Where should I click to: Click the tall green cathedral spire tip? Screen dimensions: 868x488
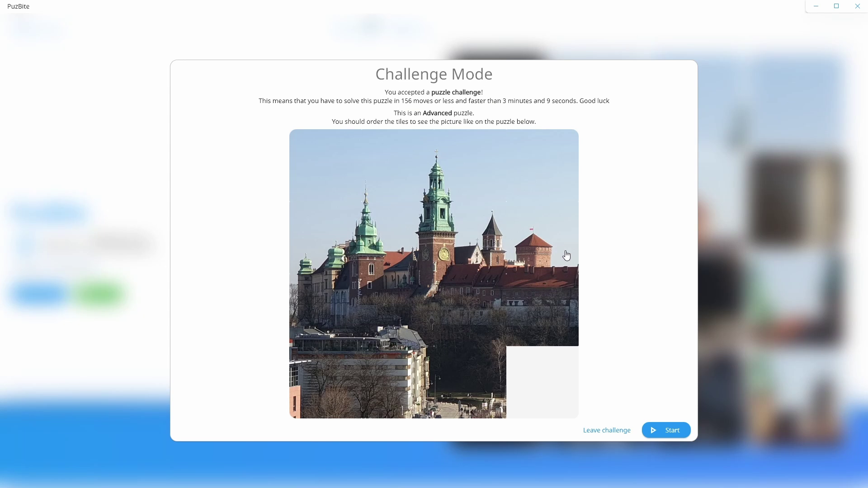click(436, 153)
